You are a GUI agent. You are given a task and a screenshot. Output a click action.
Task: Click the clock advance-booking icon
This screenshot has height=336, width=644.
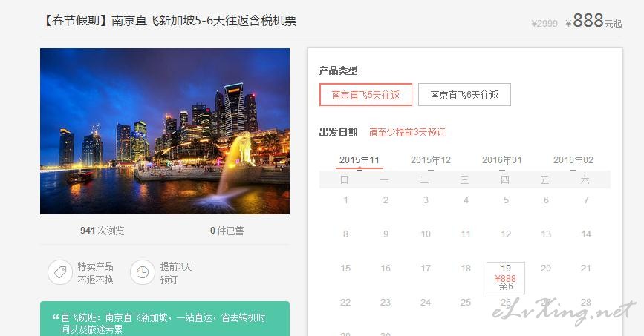pos(143,272)
